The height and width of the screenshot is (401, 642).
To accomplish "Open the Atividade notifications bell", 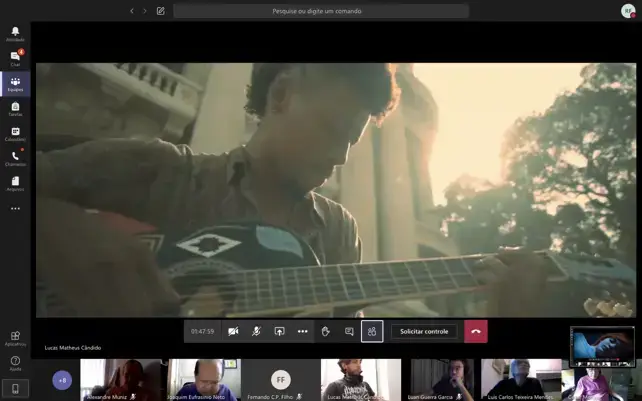I will click(15, 33).
